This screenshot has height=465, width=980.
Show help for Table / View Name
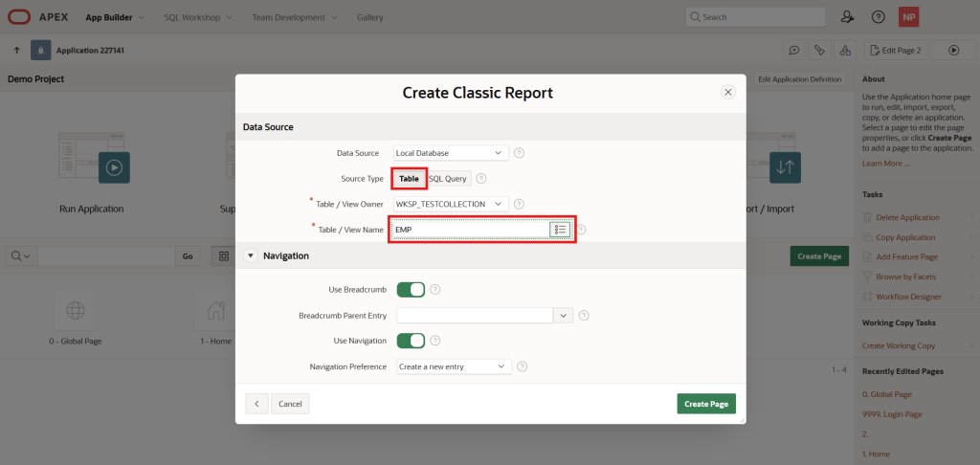(581, 230)
